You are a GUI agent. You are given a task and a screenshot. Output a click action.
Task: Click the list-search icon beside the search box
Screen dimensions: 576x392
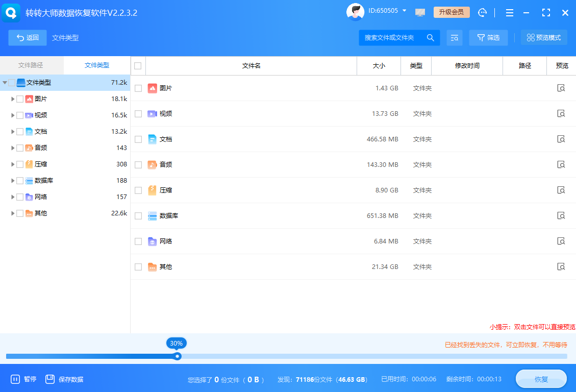click(454, 37)
